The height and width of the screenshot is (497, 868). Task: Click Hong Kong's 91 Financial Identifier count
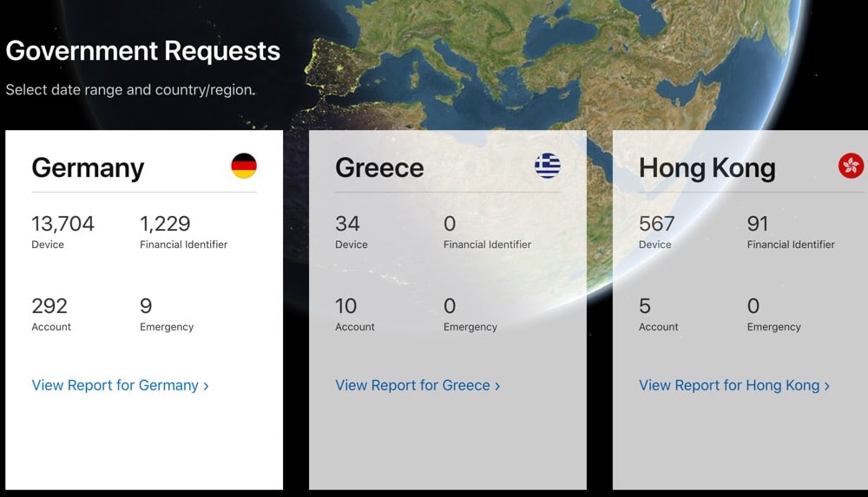757,224
